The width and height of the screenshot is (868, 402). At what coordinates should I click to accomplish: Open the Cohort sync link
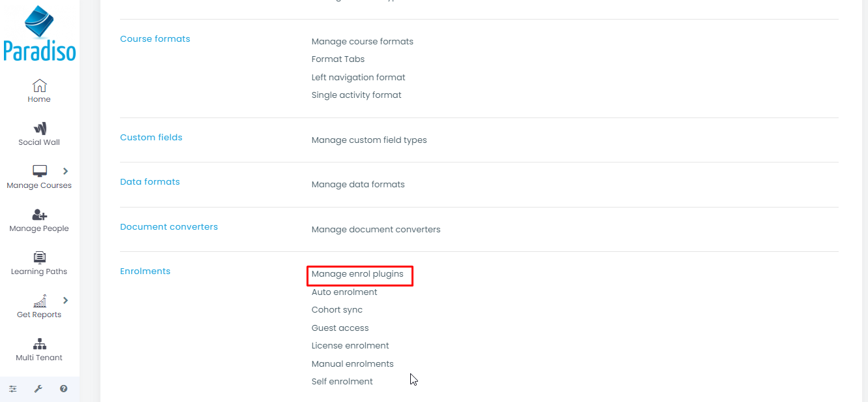pos(337,310)
